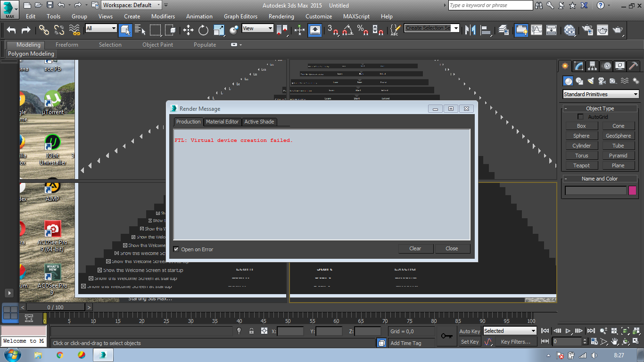Click Clear in Render Message dialog

[x=415, y=248]
